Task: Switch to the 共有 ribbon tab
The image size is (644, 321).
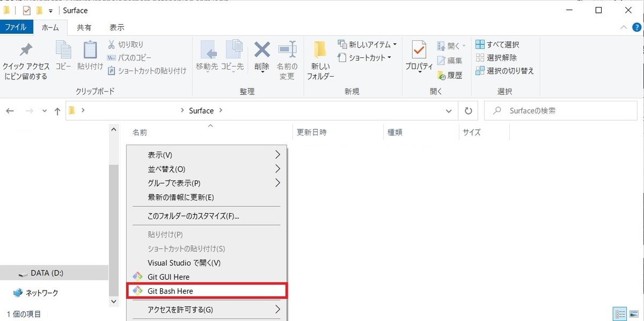Action: (x=84, y=27)
